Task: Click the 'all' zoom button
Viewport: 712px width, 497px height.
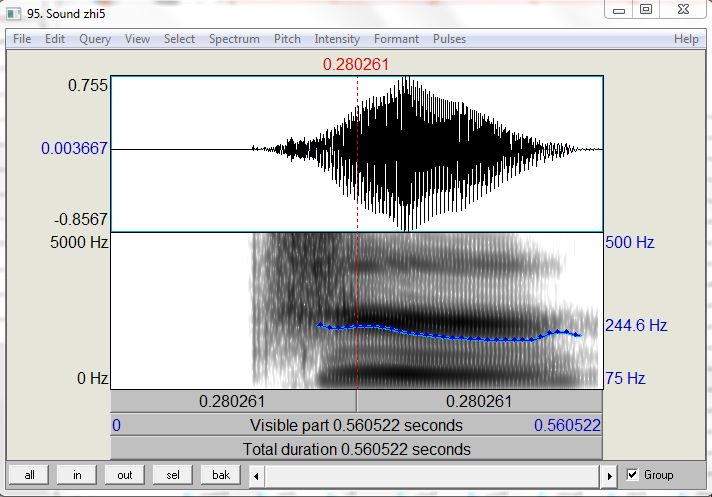Action: 29,475
